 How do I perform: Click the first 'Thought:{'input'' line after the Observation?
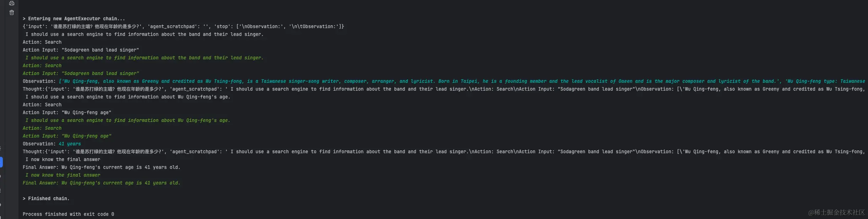coord(444,89)
